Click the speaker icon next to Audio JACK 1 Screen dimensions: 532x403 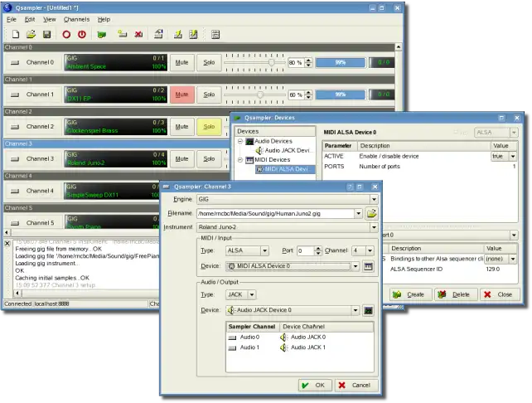click(283, 347)
